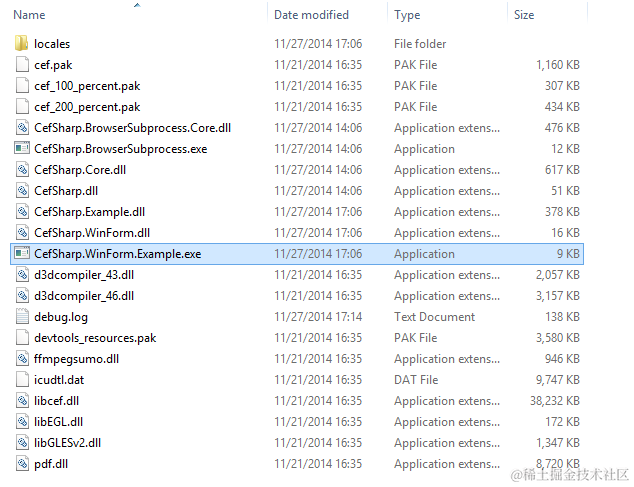This screenshot has height=487, width=634.
Task: Click the libcef.dll file icon
Action: pos(22,401)
